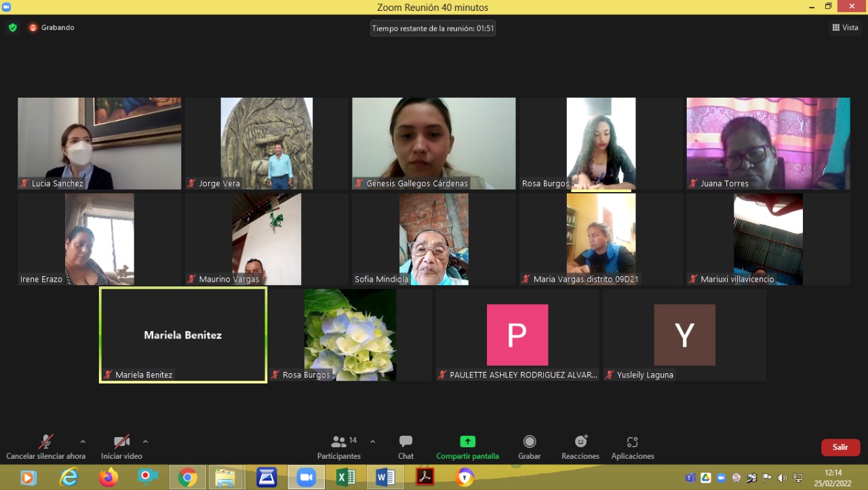
Task: Open the Chat panel
Action: pyautogui.click(x=406, y=442)
